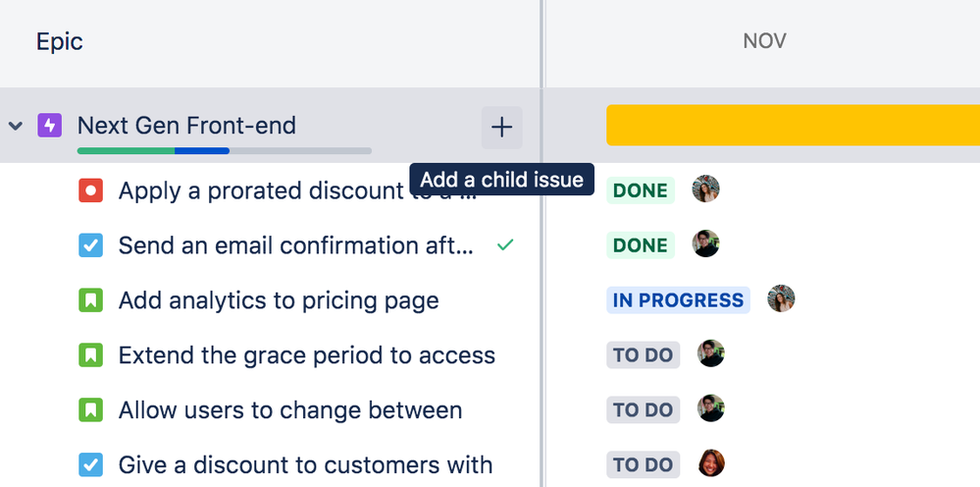Click the epic progress bar under Next Gen Front-end
This screenshot has height=487, width=980.
pos(224,150)
